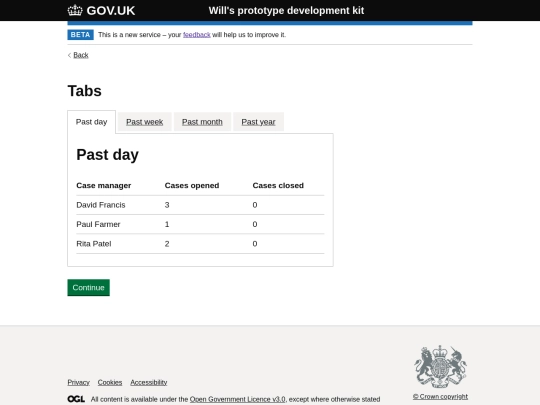Screen dimensions: 540x405
Task: Open the Crown copyright link
Action: (440, 396)
